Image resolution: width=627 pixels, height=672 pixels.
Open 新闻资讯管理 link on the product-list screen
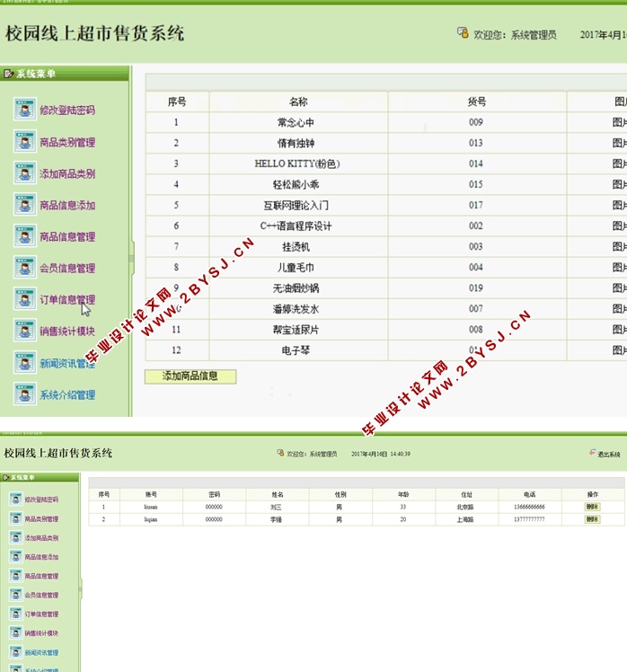click(x=67, y=364)
